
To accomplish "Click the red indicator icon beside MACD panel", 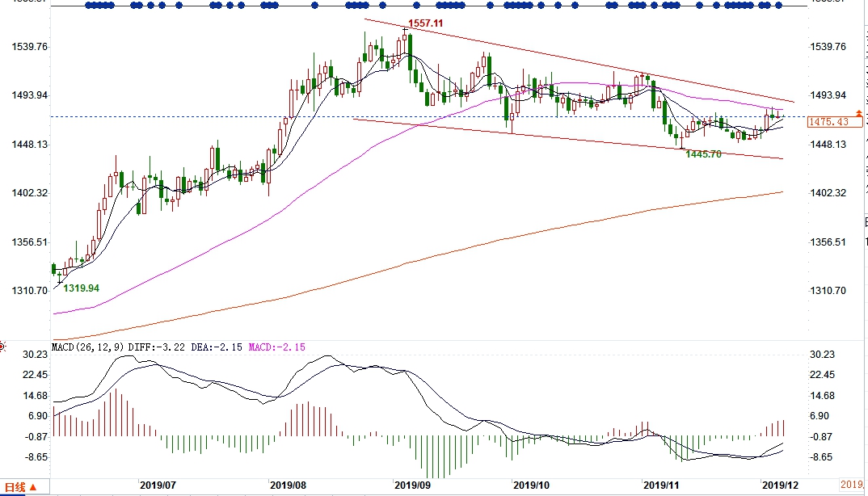I will [2, 348].
